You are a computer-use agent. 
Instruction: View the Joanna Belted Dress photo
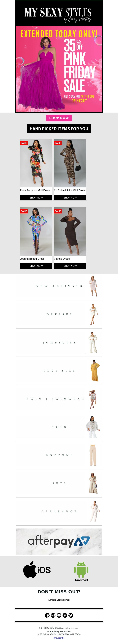point(36,231)
